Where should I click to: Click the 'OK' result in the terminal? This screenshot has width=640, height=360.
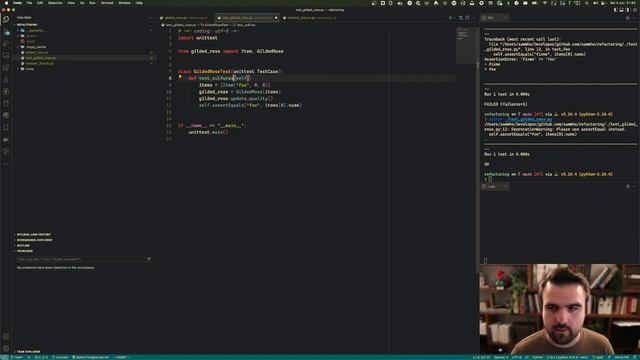click(x=487, y=164)
